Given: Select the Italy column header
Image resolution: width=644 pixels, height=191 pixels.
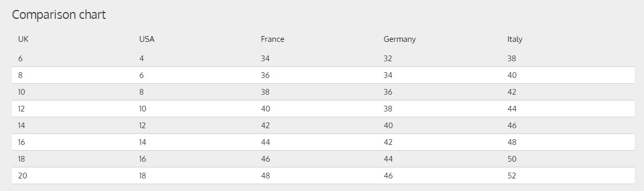Looking at the screenshot, I should pos(515,39).
